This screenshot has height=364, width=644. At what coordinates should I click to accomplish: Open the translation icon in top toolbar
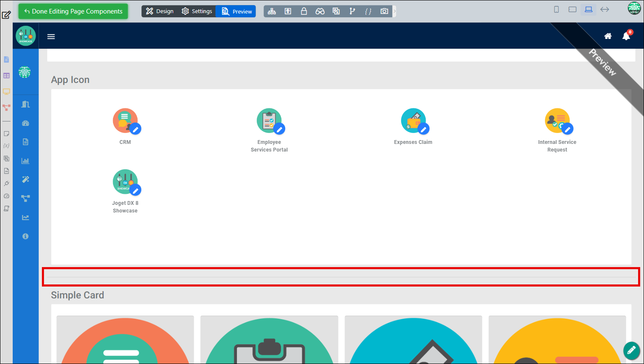point(336,11)
